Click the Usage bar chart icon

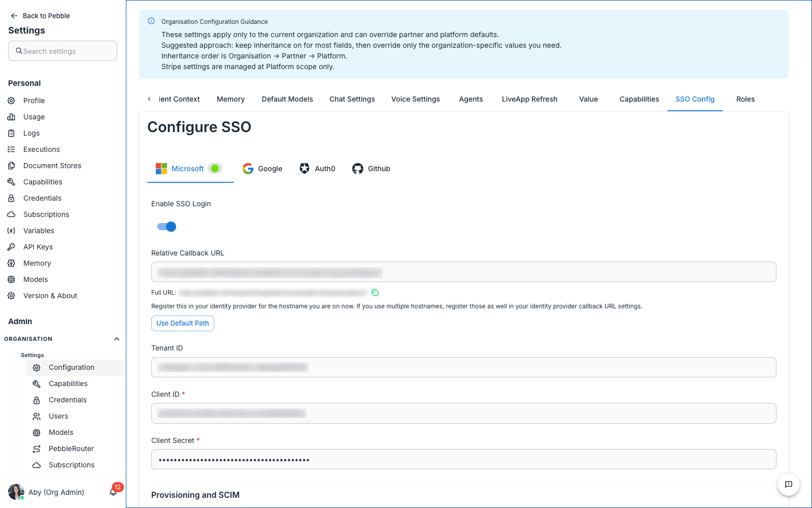point(11,117)
